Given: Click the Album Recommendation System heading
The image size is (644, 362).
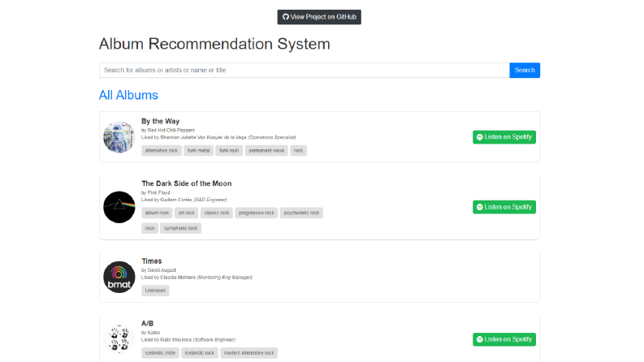Looking at the screenshot, I should (x=214, y=44).
